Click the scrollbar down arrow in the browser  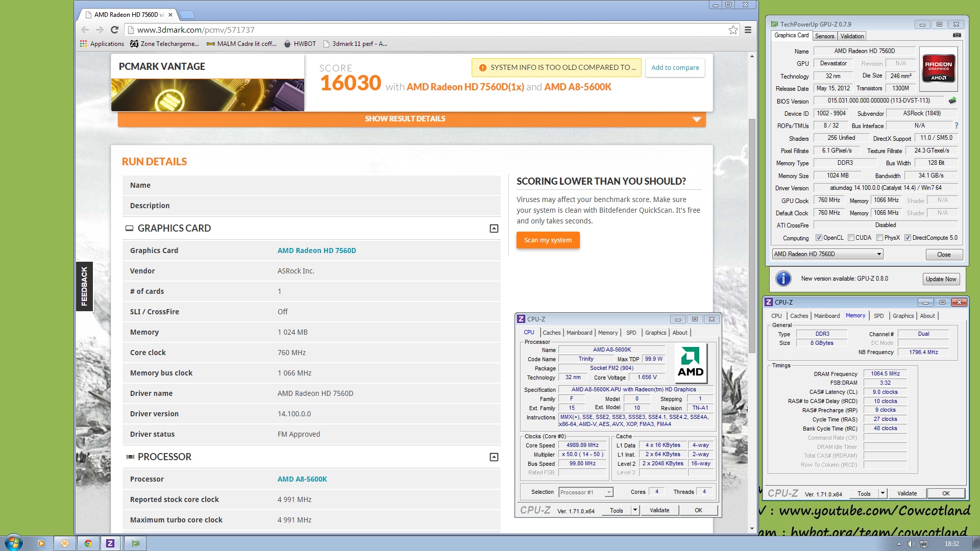coord(751,529)
